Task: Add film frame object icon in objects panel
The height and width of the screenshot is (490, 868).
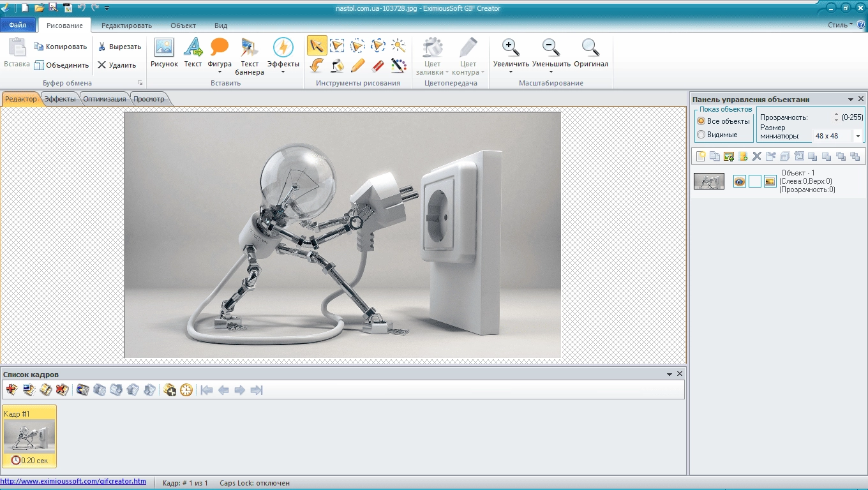Action: (743, 156)
